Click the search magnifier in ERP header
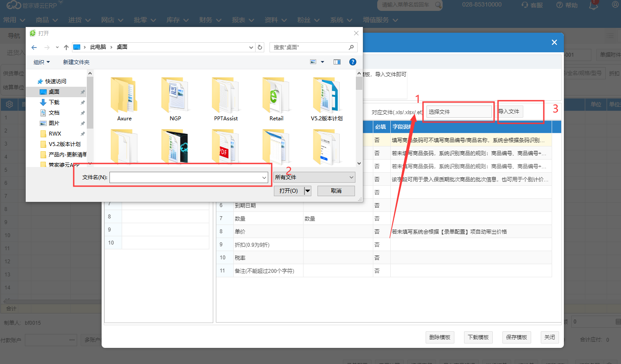The image size is (621, 364). (437, 5)
